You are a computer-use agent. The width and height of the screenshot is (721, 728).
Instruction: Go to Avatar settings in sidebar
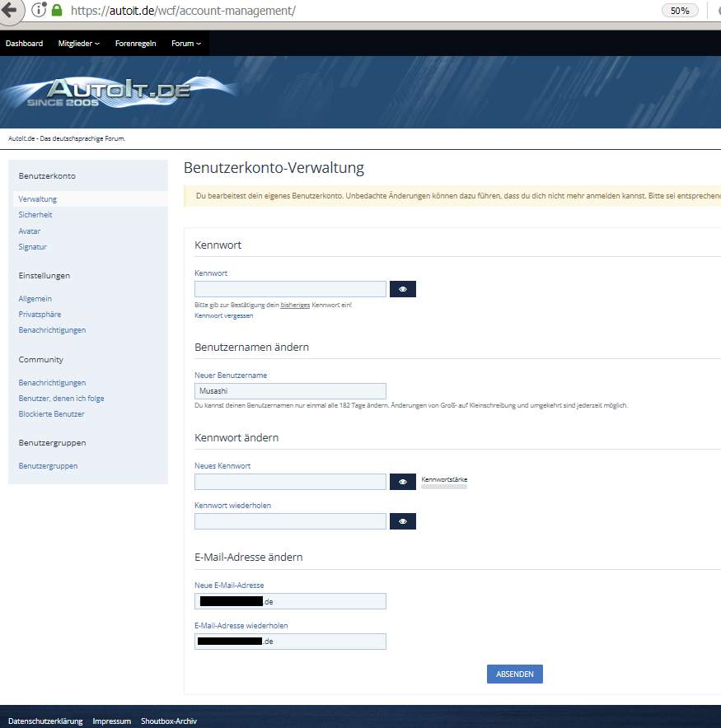tap(30, 231)
